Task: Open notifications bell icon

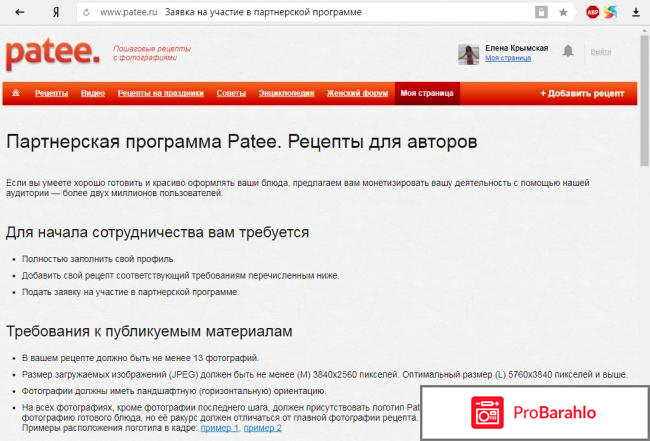Action: pyautogui.click(x=568, y=51)
